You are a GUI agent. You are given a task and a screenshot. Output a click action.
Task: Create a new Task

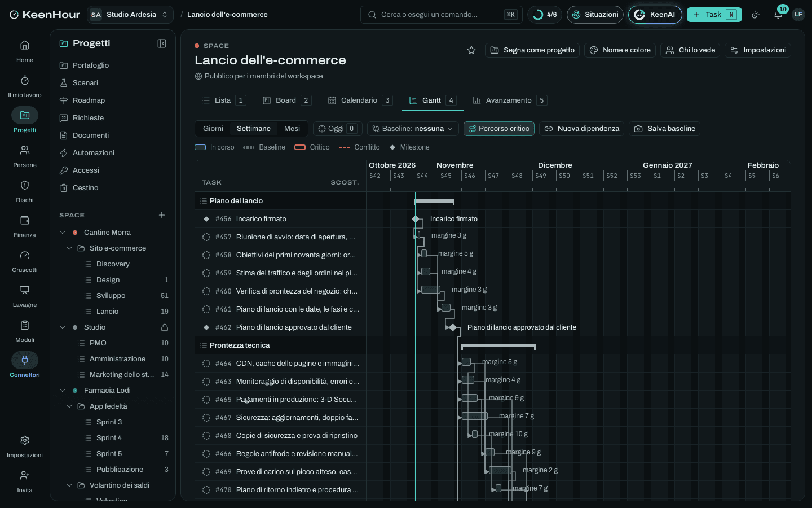click(714, 15)
